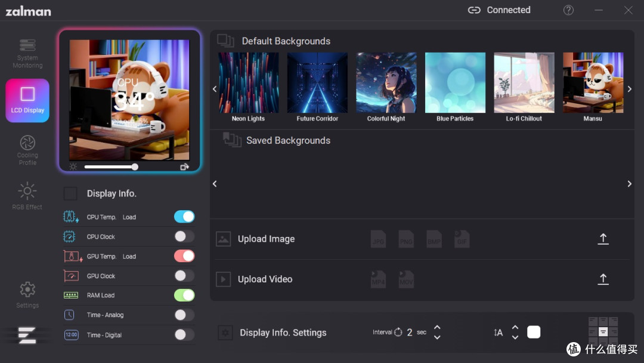Tick the Display Info. checkbox
644x363 pixels.
(x=70, y=193)
